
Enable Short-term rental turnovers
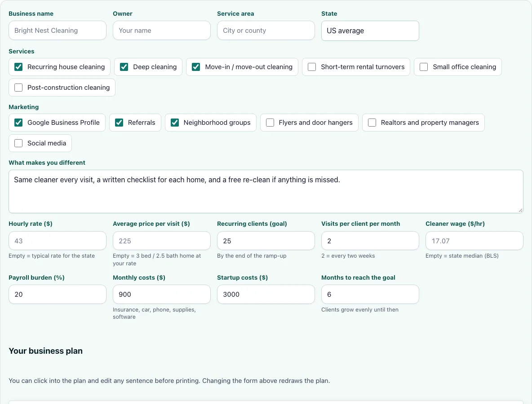(312, 67)
